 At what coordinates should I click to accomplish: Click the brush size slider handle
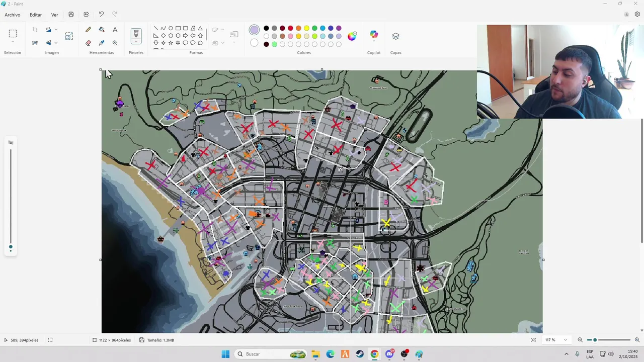coord(11,247)
